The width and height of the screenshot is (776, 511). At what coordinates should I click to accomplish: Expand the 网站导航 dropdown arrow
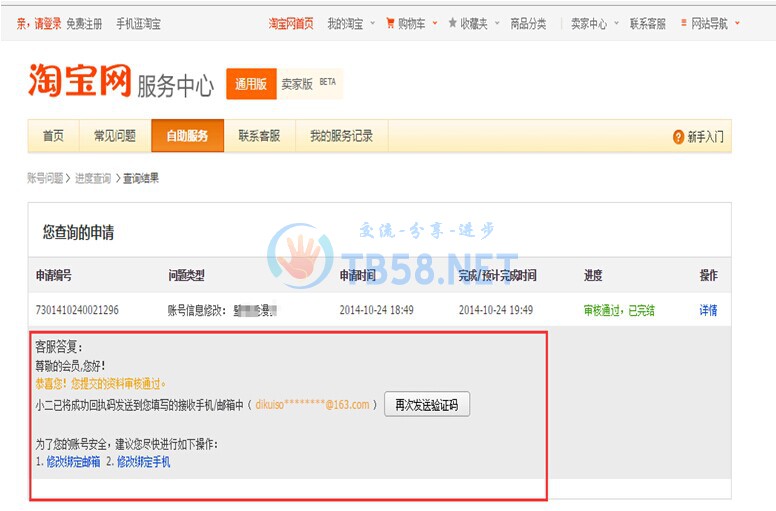click(737, 23)
